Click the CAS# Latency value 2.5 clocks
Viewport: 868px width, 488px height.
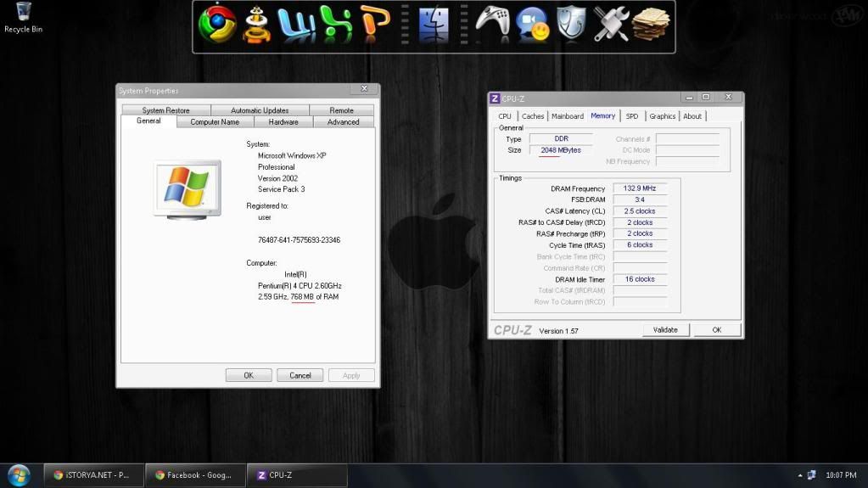pyautogui.click(x=640, y=211)
